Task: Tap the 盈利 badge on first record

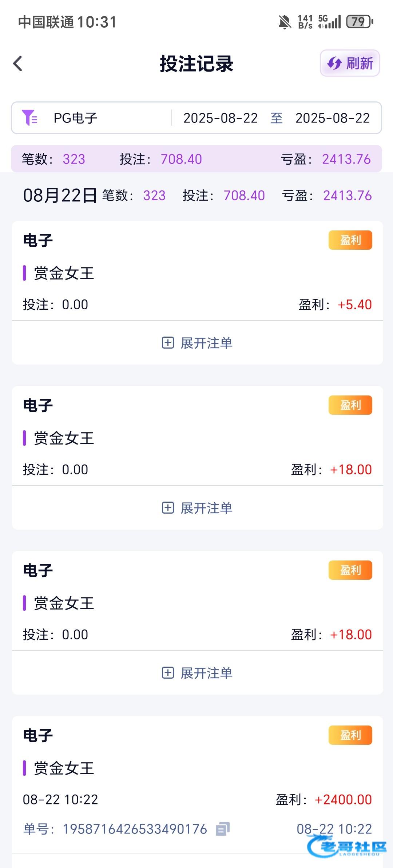Action: 350,240
